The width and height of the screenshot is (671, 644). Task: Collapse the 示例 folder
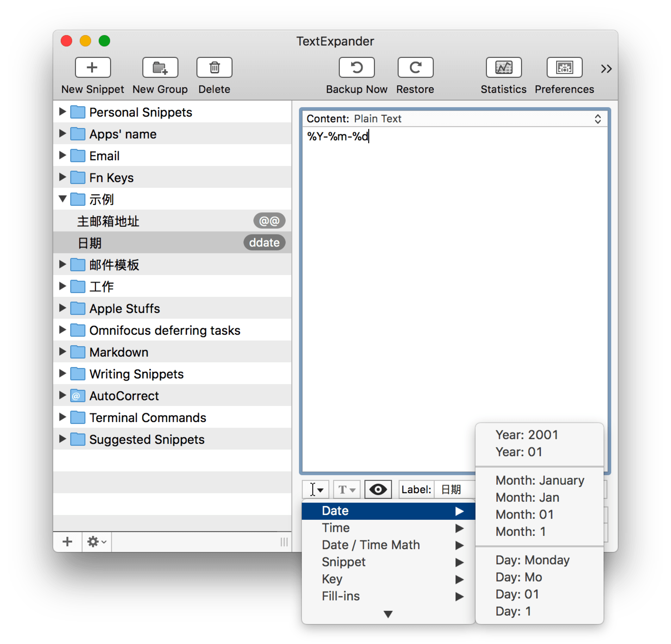click(x=62, y=199)
